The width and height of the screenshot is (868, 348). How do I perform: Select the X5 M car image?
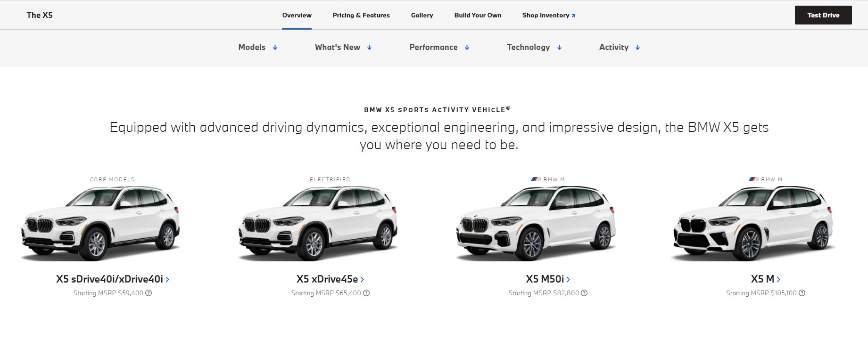coord(753,223)
